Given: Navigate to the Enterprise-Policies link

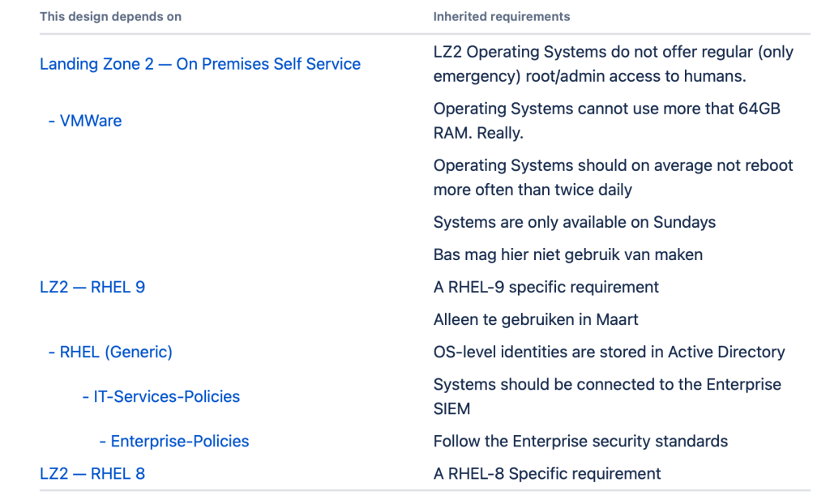Looking at the screenshot, I should click(x=179, y=441).
